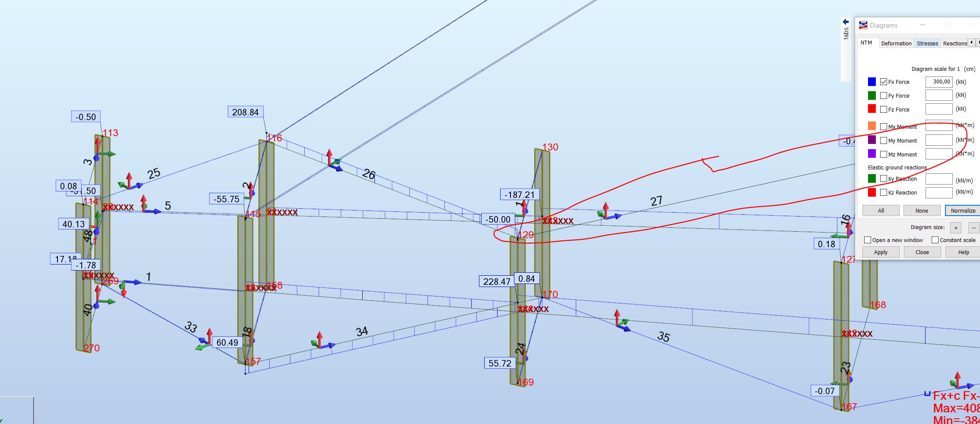This screenshot has width=980, height=424.
Task: Enable the Constant scale option
Action: (935, 240)
